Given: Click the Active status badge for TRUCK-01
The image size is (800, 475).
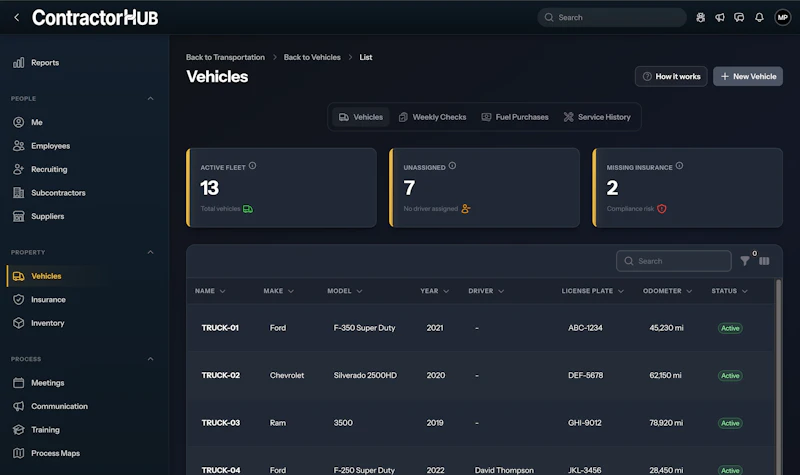Looking at the screenshot, I should click(x=730, y=329).
